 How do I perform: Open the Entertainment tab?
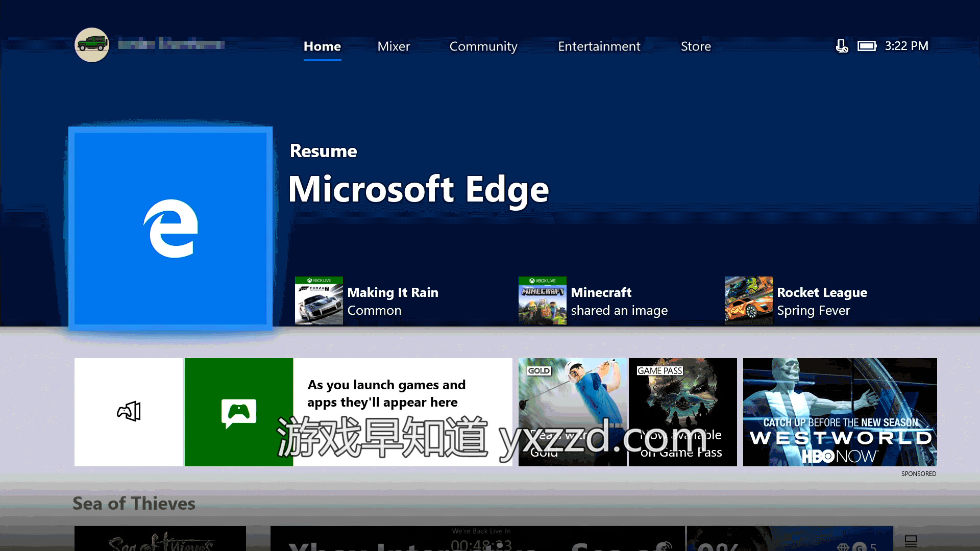pos(599,46)
